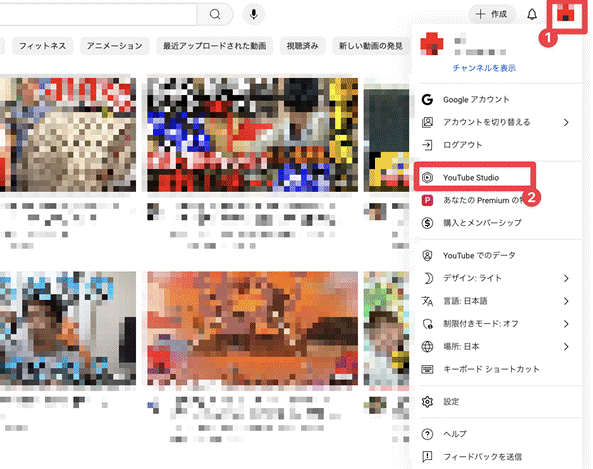Open 制限付きモード: オフ setting
This screenshot has width=593, height=469.
(x=481, y=324)
